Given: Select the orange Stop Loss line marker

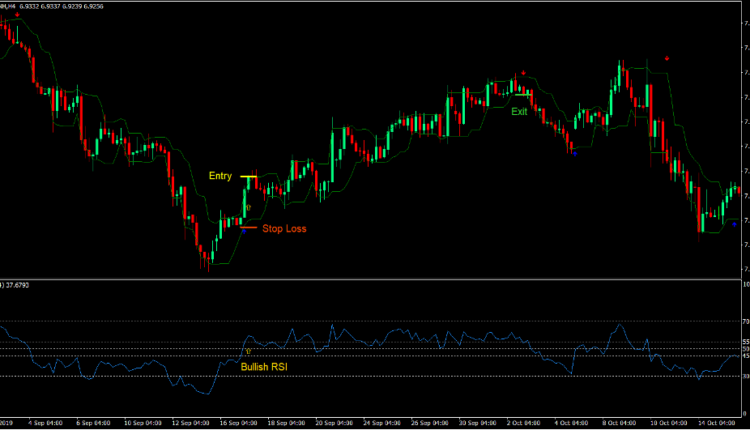Looking at the screenshot, I should click(x=248, y=228).
